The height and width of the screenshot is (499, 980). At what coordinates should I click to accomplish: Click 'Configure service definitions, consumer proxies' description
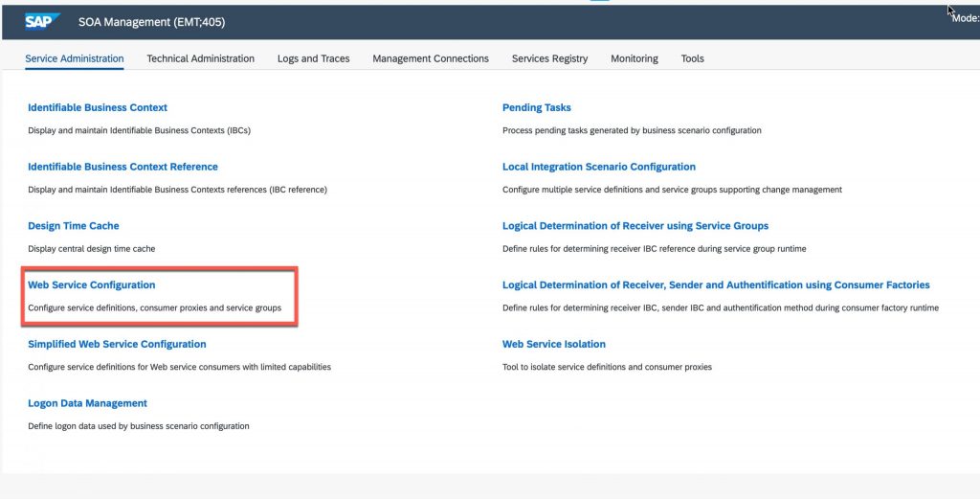point(155,307)
